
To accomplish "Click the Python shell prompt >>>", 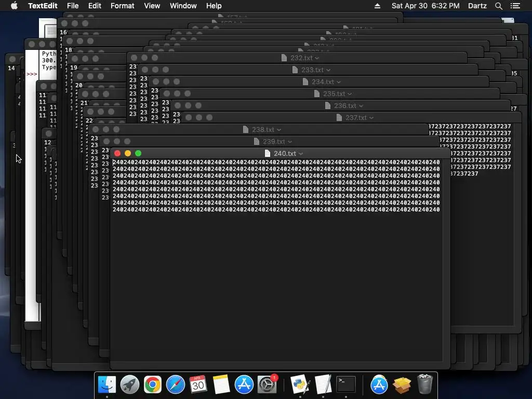I will point(32,74).
